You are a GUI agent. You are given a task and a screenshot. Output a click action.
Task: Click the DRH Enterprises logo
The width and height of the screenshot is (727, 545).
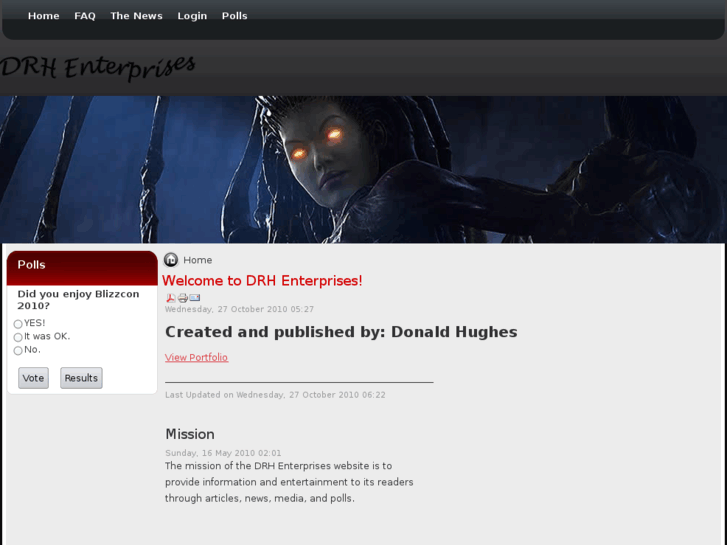tap(98, 67)
